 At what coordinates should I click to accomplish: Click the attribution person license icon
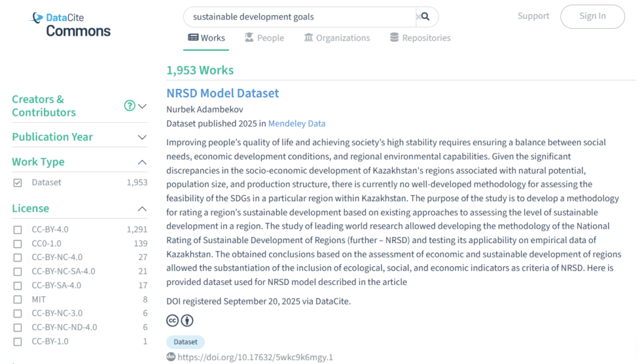click(187, 321)
